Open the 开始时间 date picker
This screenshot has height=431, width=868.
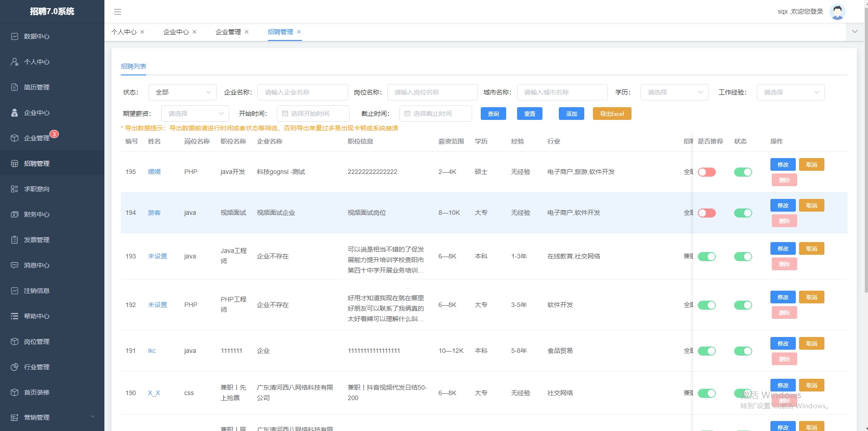click(313, 114)
